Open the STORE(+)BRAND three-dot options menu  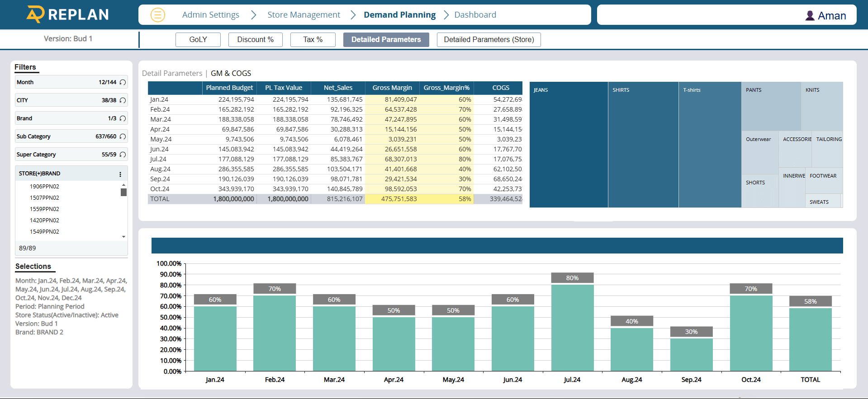tap(120, 174)
